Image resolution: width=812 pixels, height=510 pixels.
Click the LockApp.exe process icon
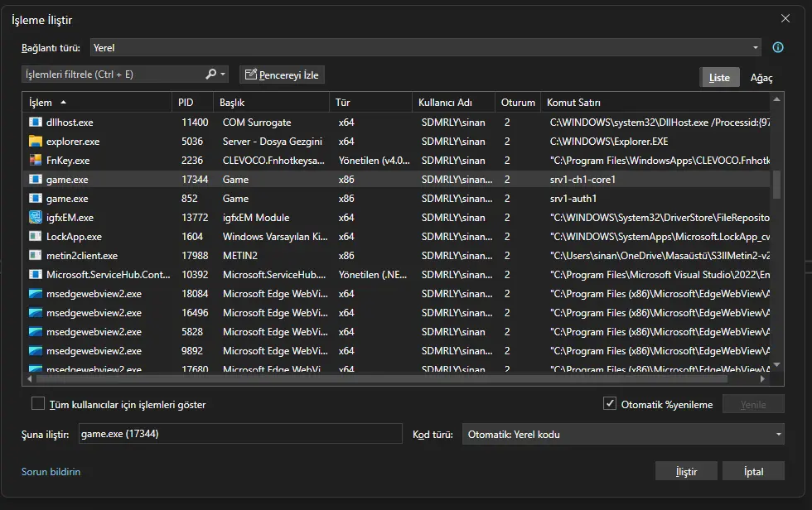coord(35,237)
